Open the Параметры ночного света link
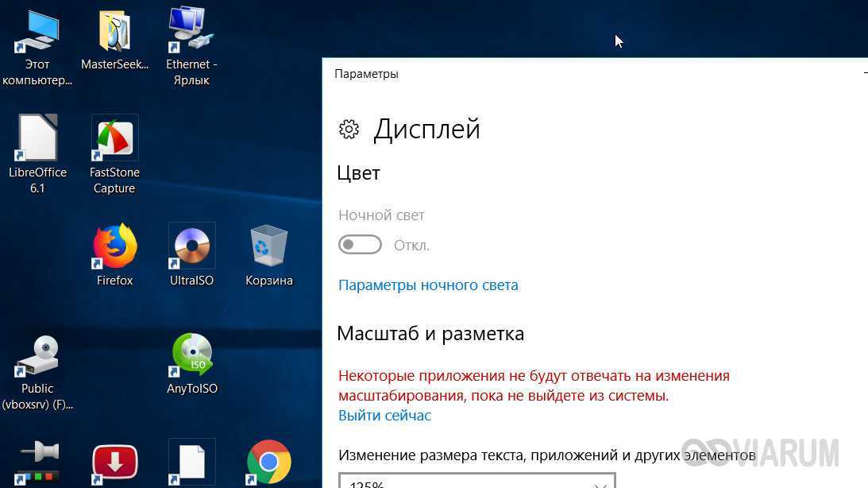 (x=428, y=285)
